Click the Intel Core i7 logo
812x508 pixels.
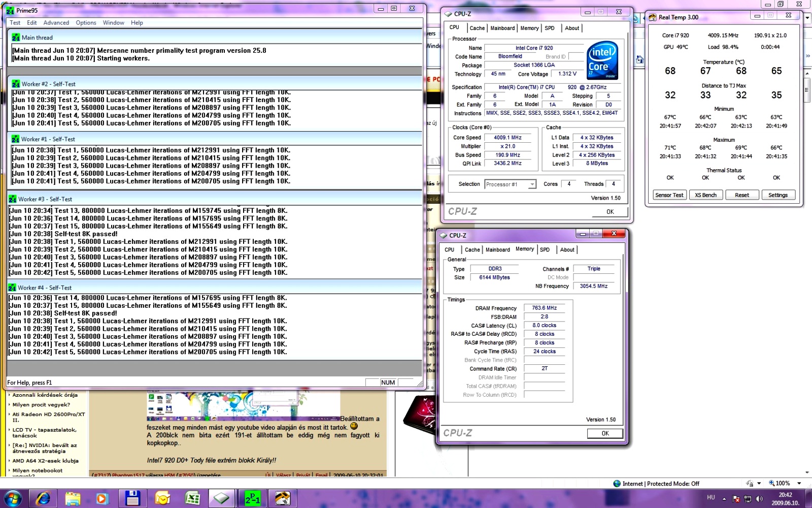point(602,60)
